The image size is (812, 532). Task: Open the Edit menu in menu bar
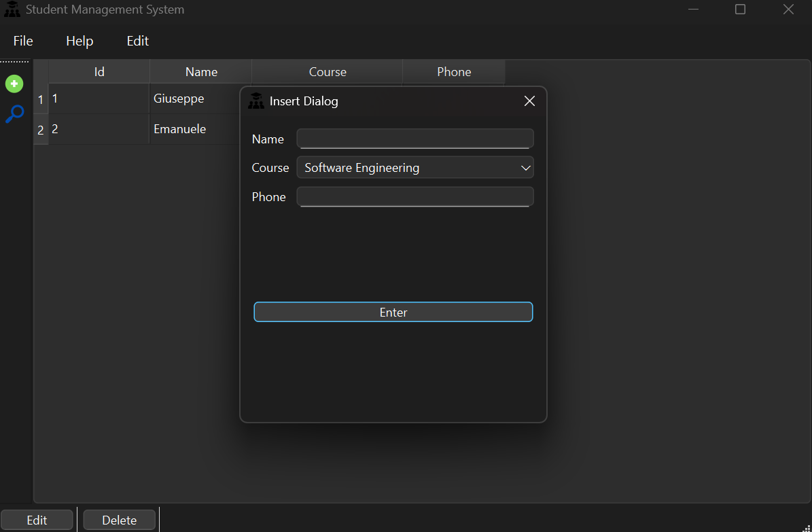click(x=137, y=41)
